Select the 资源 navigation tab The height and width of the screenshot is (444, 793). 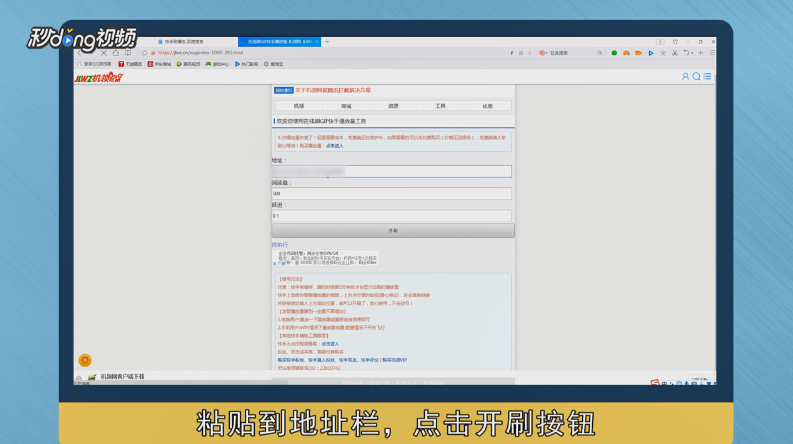[393, 106]
